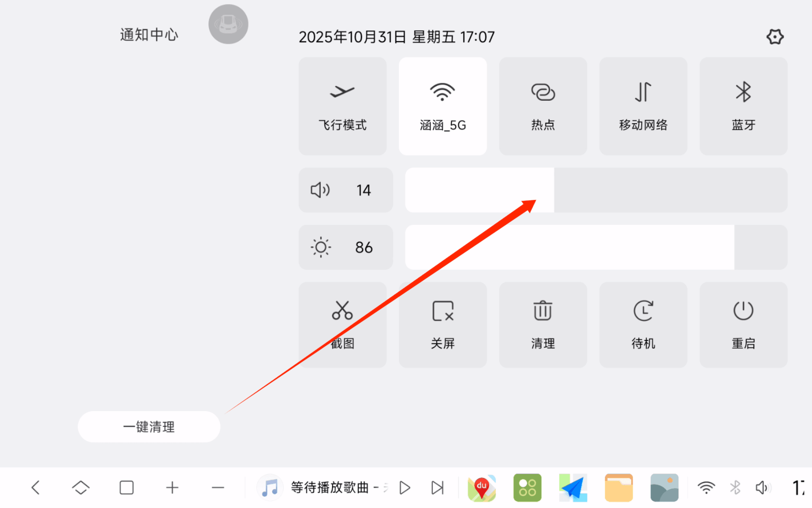Set volume slider to a new level
This screenshot has height=508, width=812.
click(634, 190)
